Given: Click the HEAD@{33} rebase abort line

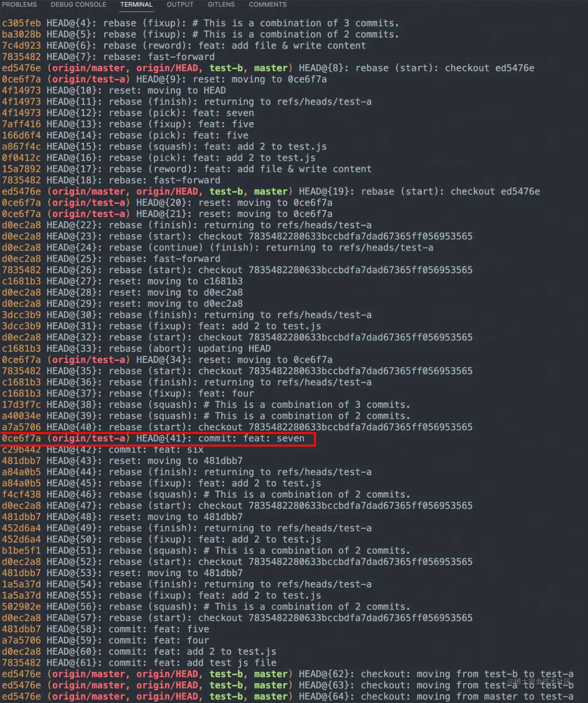Looking at the screenshot, I should tap(136, 349).
